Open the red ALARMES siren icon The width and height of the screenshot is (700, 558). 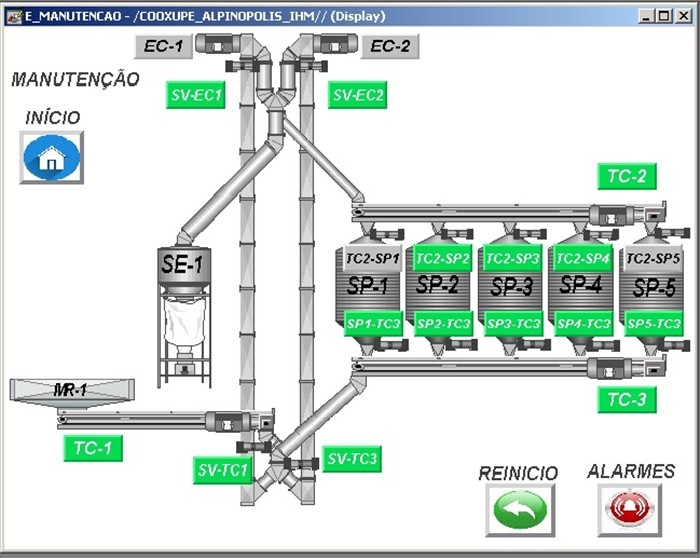629,509
